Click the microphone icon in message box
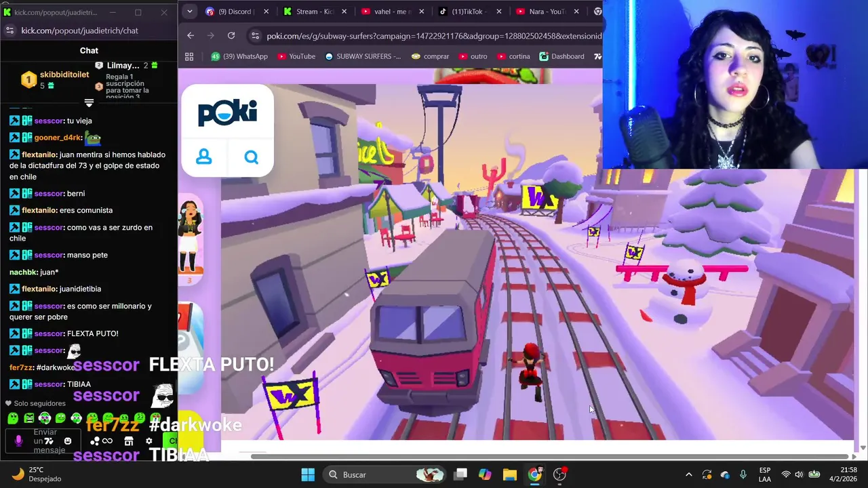The image size is (868, 488). tap(18, 441)
